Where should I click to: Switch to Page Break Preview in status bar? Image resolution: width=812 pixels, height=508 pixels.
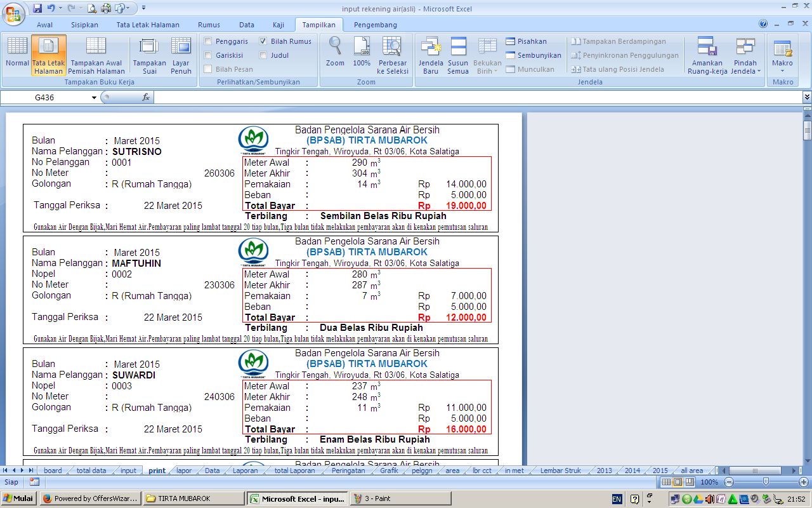[x=689, y=482]
